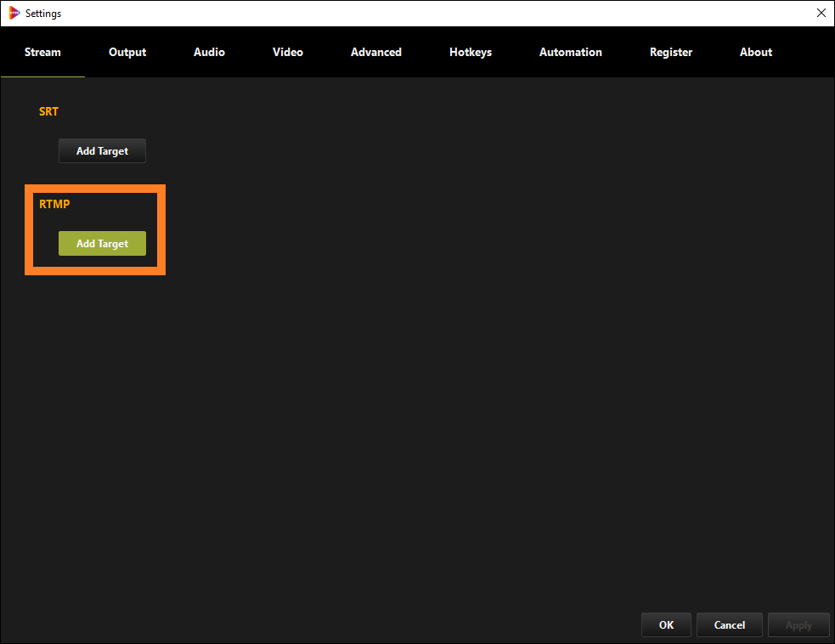Image resolution: width=835 pixels, height=644 pixels.
Task: Close the Settings window
Action: coord(821,13)
